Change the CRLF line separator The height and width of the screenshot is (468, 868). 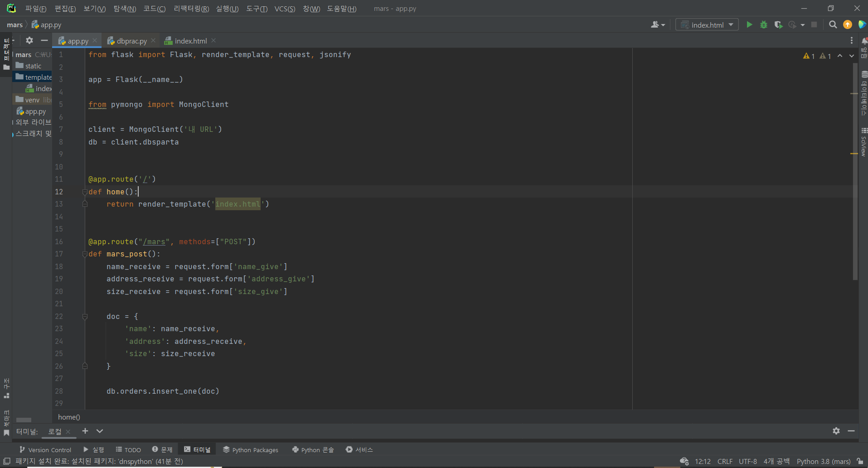pos(725,461)
